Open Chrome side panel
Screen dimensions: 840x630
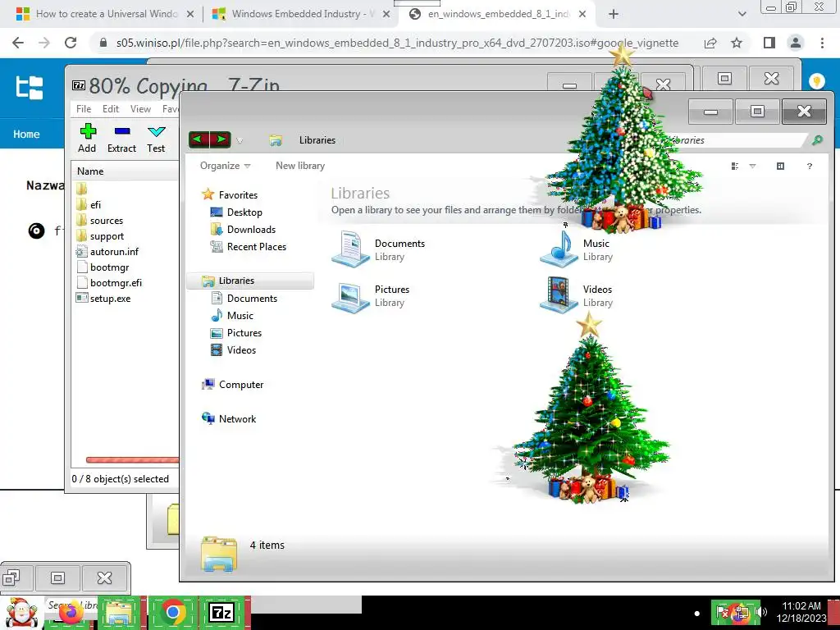click(769, 43)
